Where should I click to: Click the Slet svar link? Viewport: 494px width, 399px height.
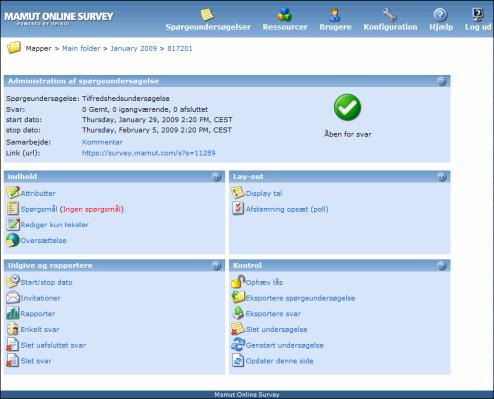[36, 361]
